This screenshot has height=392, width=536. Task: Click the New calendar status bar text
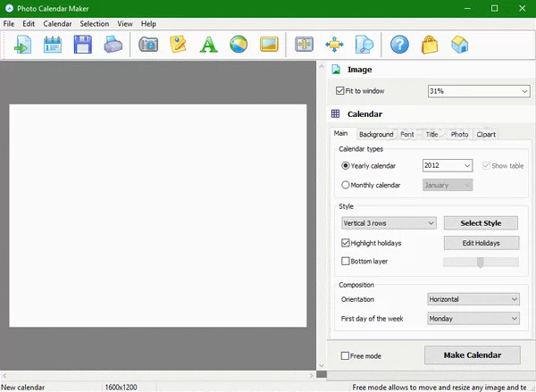pyautogui.click(x=23, y=388)
